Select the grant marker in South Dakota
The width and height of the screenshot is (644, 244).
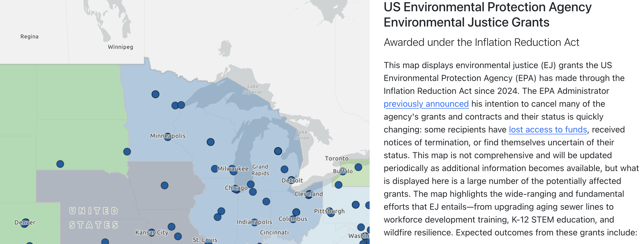click(x=60, y=164)
